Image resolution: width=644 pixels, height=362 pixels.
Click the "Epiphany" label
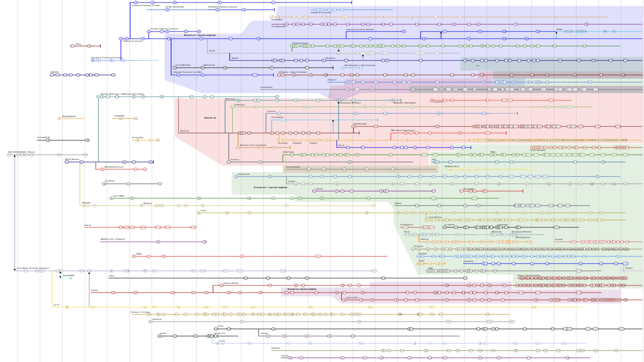[x=288, y=152]
